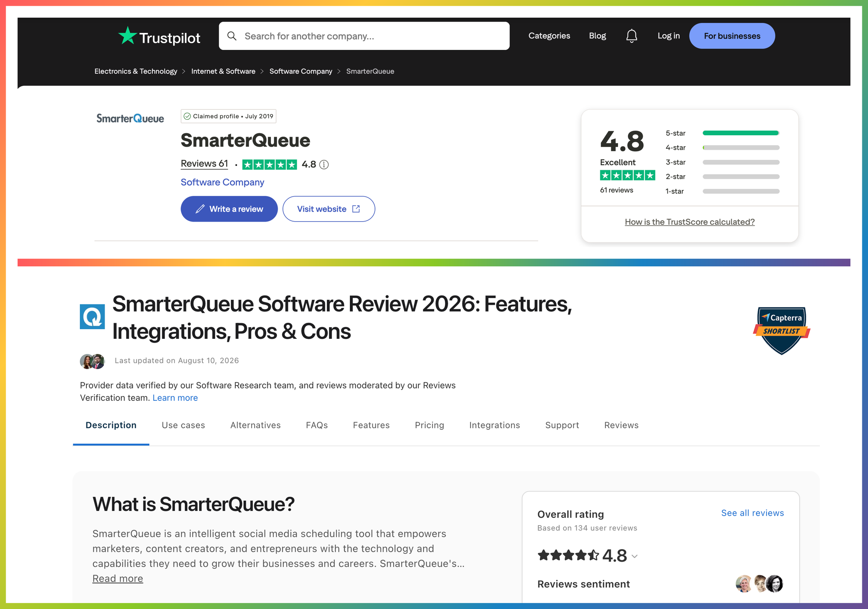Open the Categories menu
The height and width of the screenshot is (609, 868).
[x=549, y=36]
